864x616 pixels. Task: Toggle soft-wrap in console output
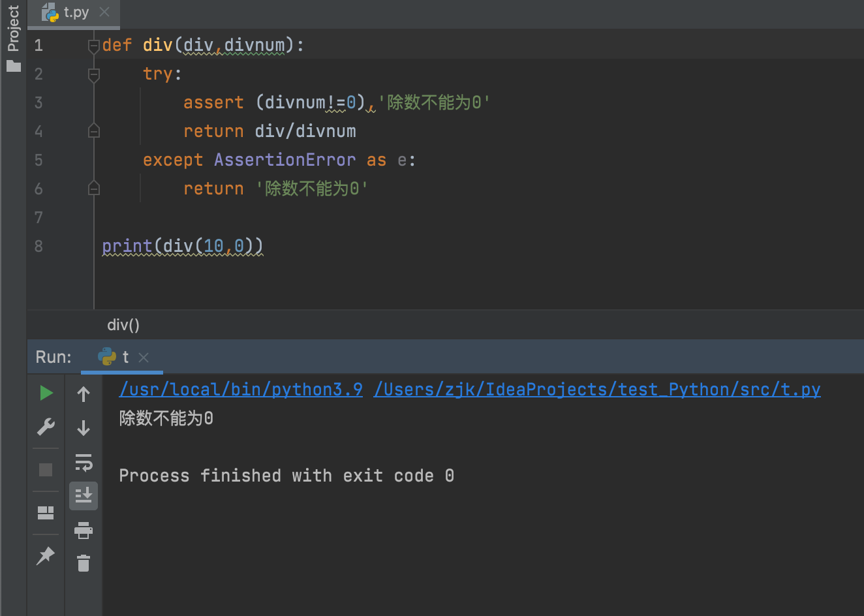click(x=84, y=462)
